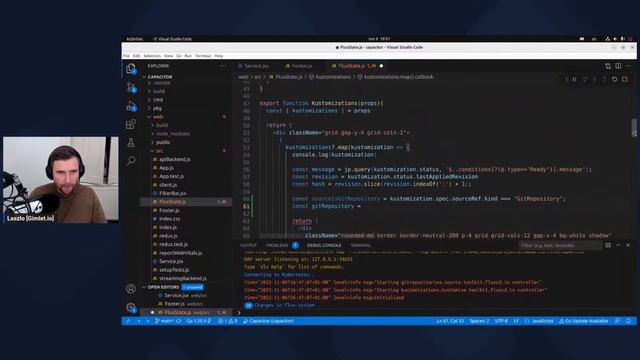640x360 pixels.
Task: Click the debug toolbar Step Out button
Action: pos(604,79)
